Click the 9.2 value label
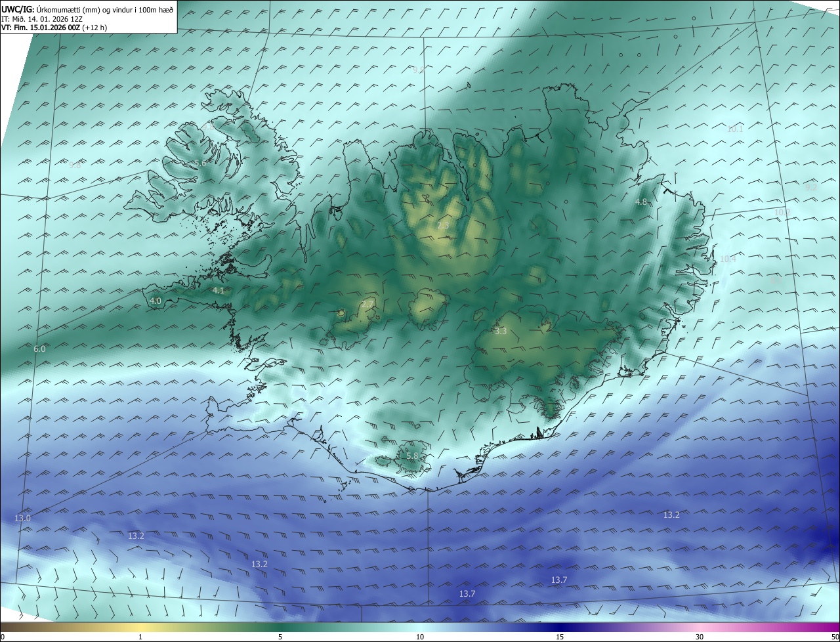The height and width of the screenshot is (642, 840). coord(811,187)
